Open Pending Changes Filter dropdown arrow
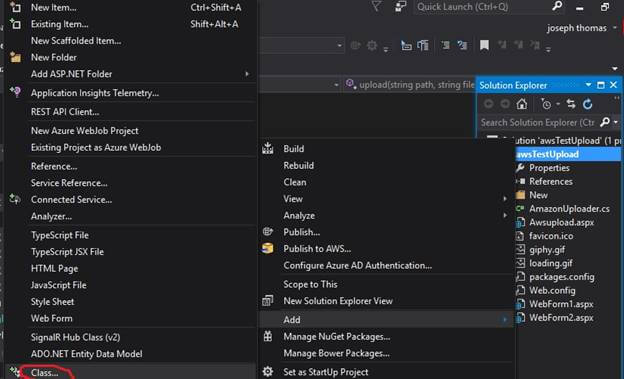 tap(558, 104)
